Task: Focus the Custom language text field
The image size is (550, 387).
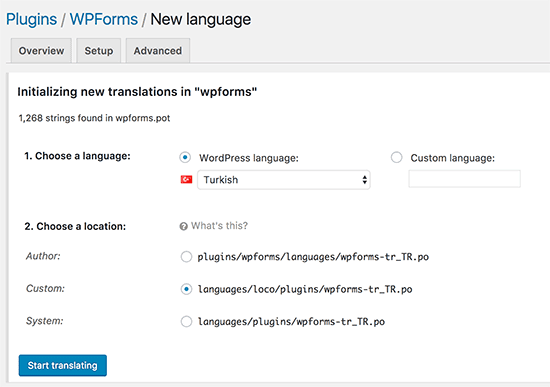Action: point(464,179)
